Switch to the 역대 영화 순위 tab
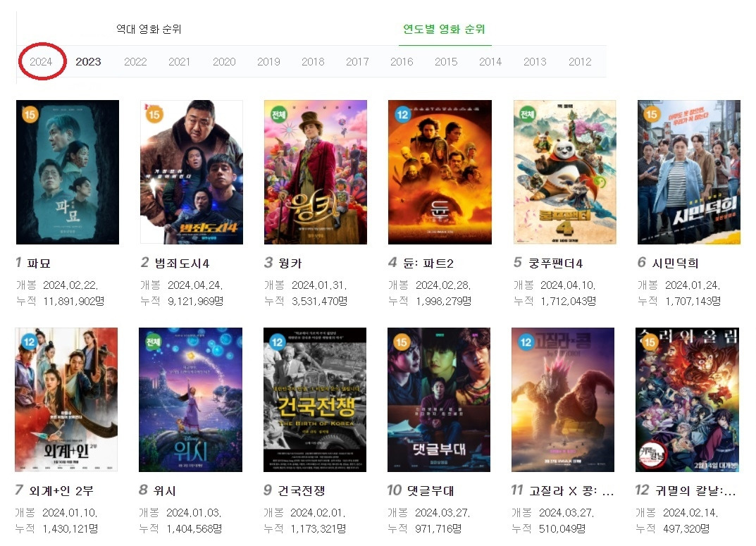Screen dimensions: 756x546 [149, 30]
